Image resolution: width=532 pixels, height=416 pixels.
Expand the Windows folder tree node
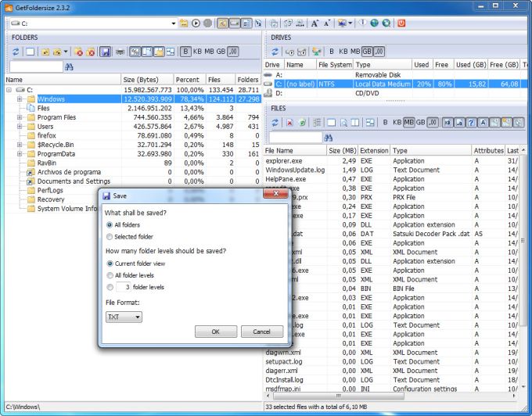click(20, 99)
